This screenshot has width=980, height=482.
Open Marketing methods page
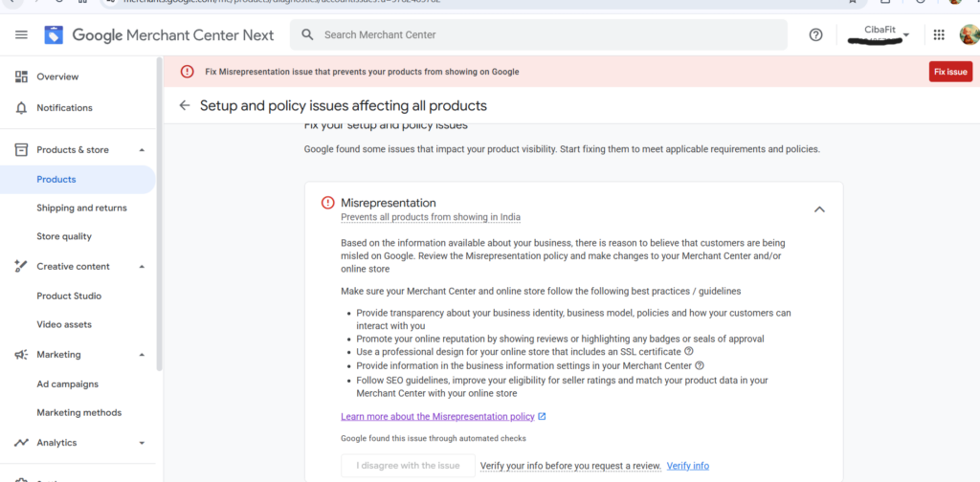tap(78, 413)
